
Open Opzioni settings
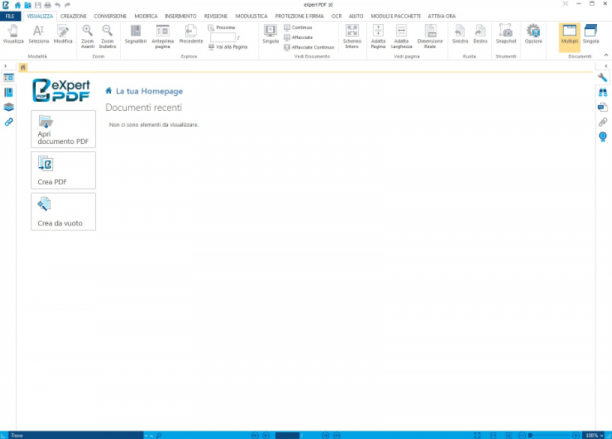533,34
